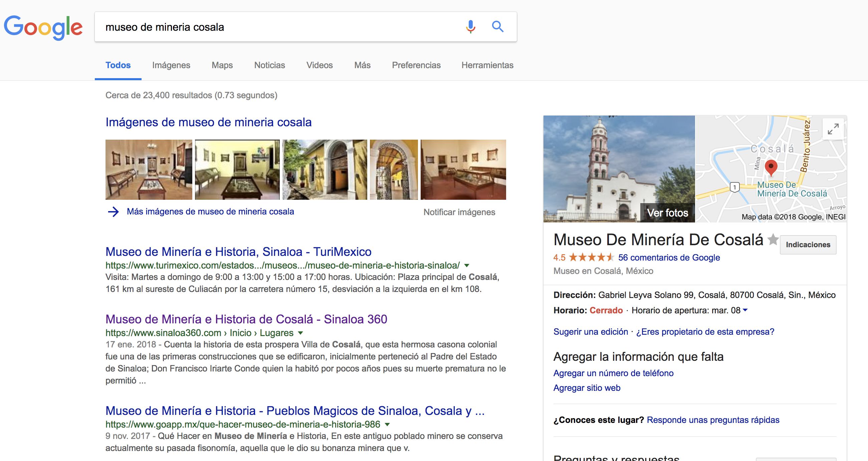This screenshot has width=868, height=461.
Task: Open dropdown arrow beside goapp.mx URL
Action: pyautogui.click(x=387, y=424)
